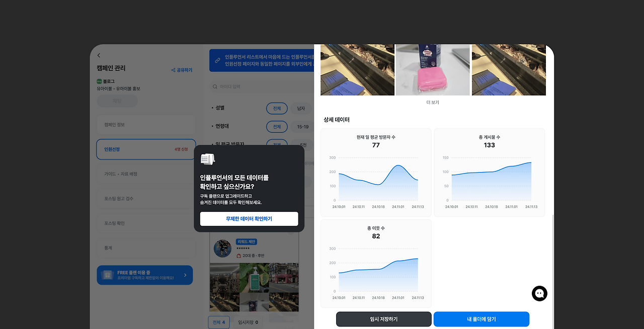Click the neighbor count value 82
The width and height of the screenshot is (644, 329).
(376, 236)
